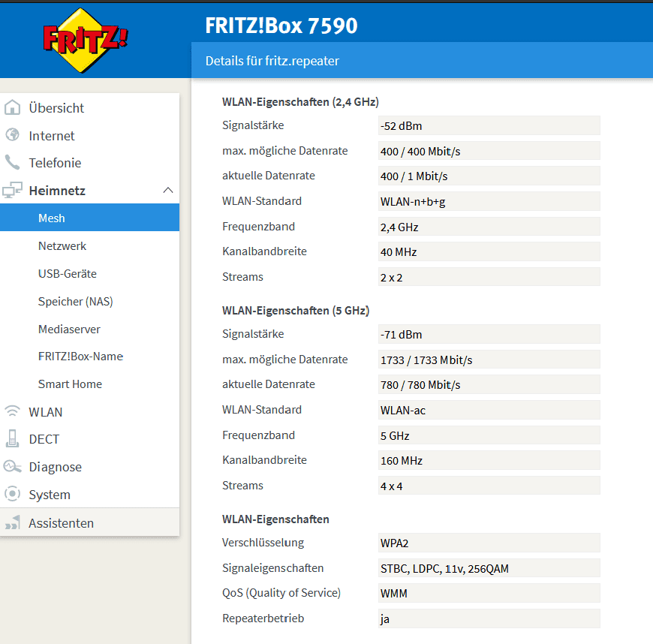Click the -52 dBm signal field
Viewport: 653px width, 644px height.
(x=489, y=126)
